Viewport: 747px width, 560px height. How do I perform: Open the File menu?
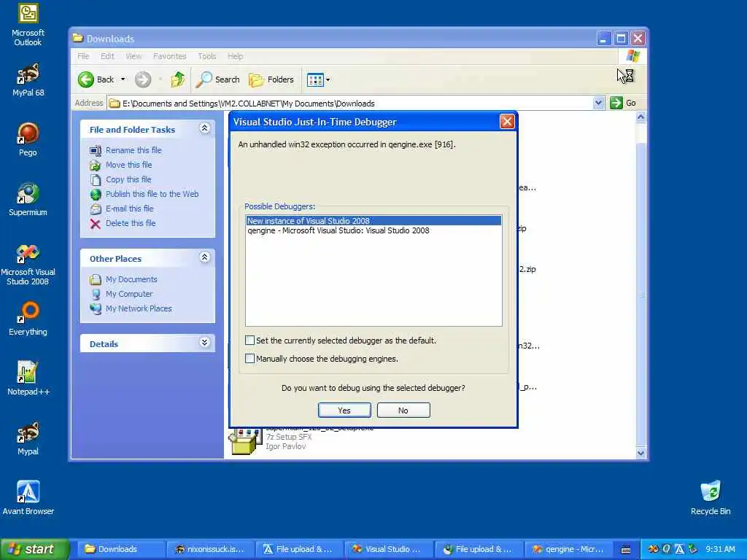tap(83, 56)
